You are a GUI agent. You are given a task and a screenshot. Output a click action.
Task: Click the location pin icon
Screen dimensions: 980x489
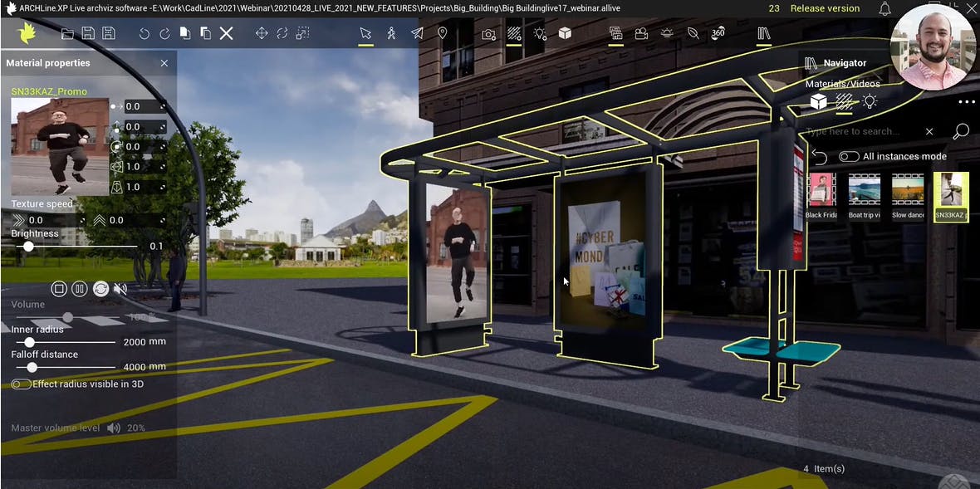(x=443, y=34)
